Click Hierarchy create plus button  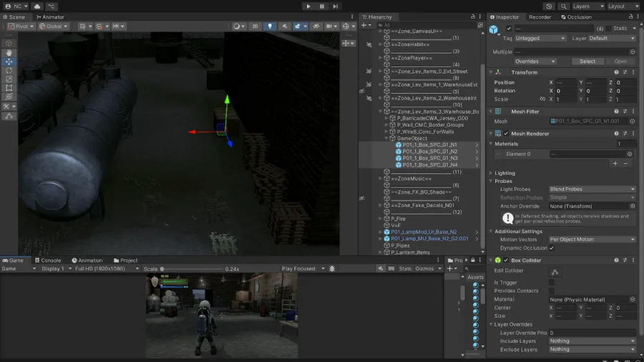tap(366, 26)
